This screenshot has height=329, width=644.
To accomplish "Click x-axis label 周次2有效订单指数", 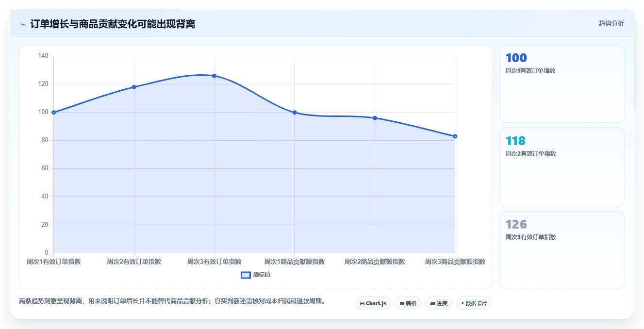I will tap(134, 262).
